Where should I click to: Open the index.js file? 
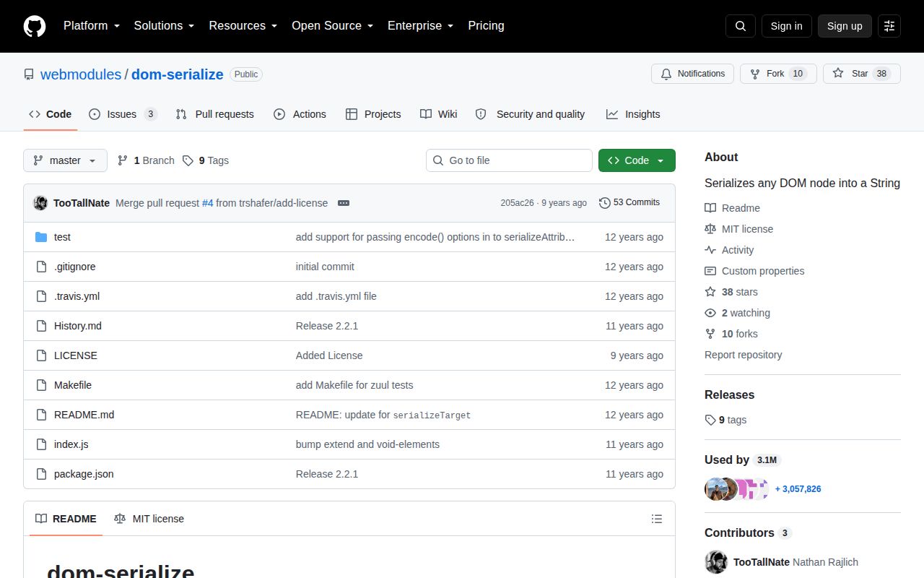[x=71, y=444]
